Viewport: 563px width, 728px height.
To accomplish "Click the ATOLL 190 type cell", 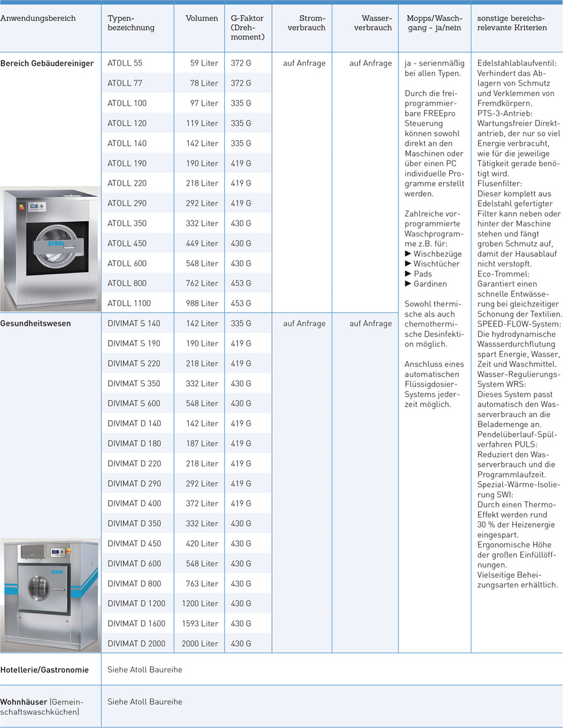I will tap(127, 163).
